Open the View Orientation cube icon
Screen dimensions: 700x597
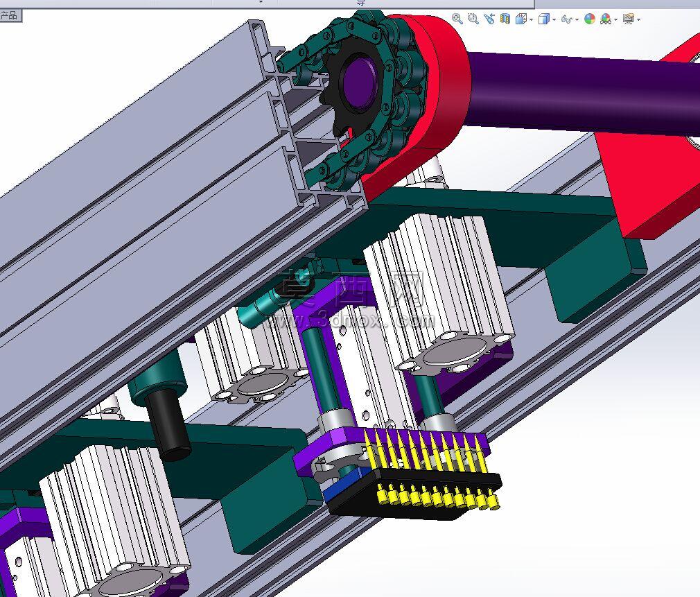(x=520, y=19)
